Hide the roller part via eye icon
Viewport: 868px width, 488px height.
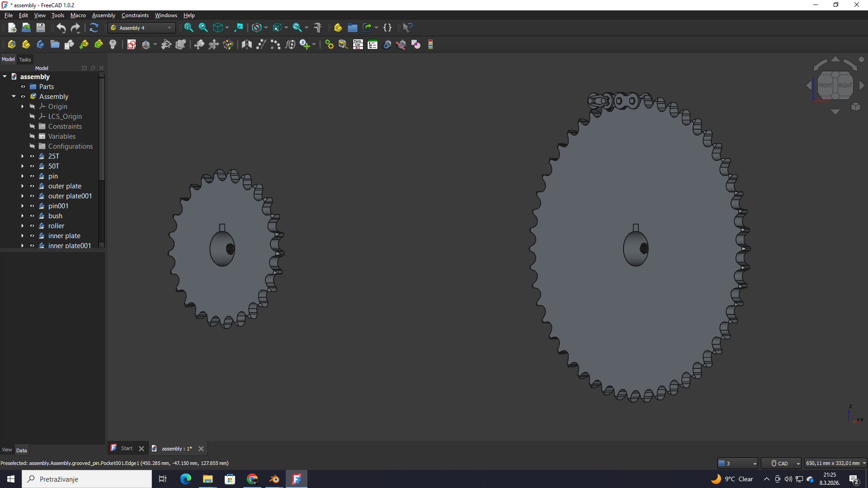32,226
